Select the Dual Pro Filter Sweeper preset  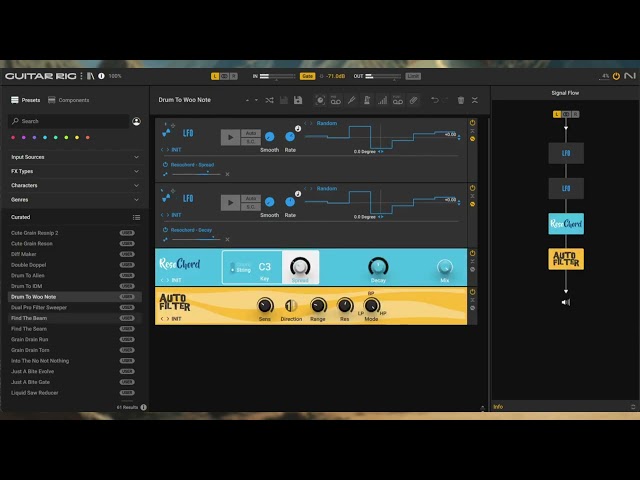pos(75,307)
